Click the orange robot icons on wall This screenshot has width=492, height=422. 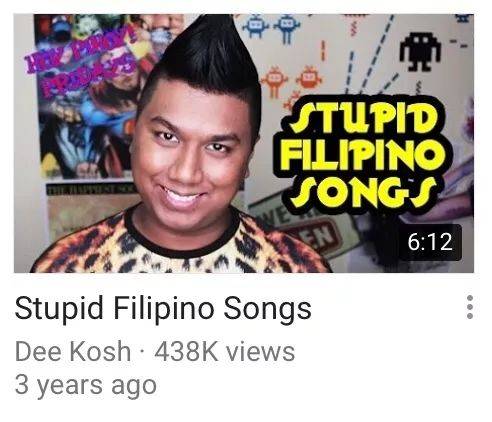point(291,82)
